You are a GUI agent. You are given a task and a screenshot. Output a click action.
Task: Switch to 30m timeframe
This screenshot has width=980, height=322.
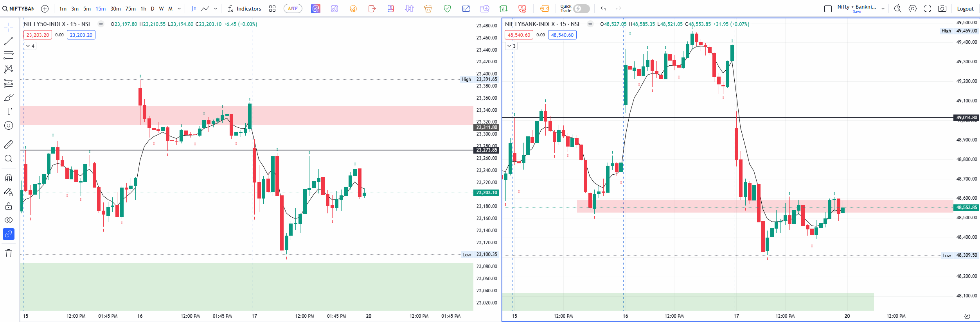coord(115,9)
